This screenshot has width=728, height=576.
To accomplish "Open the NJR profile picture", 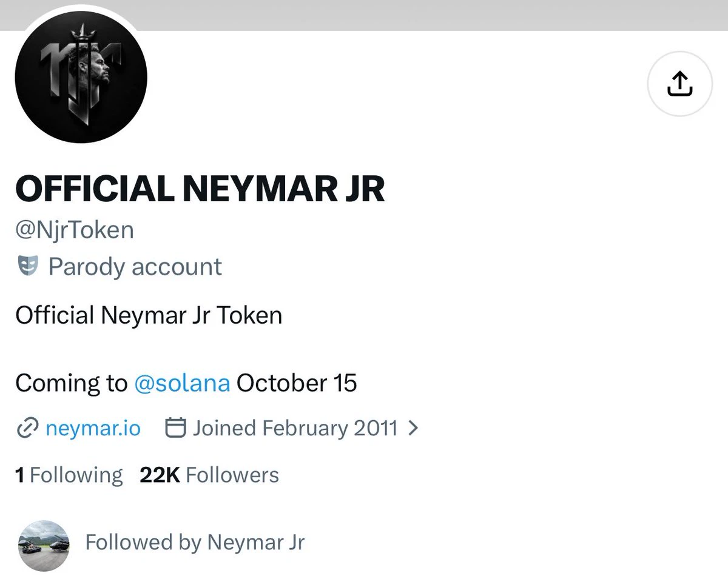I will pyautogui.click(x=81, y=76).
